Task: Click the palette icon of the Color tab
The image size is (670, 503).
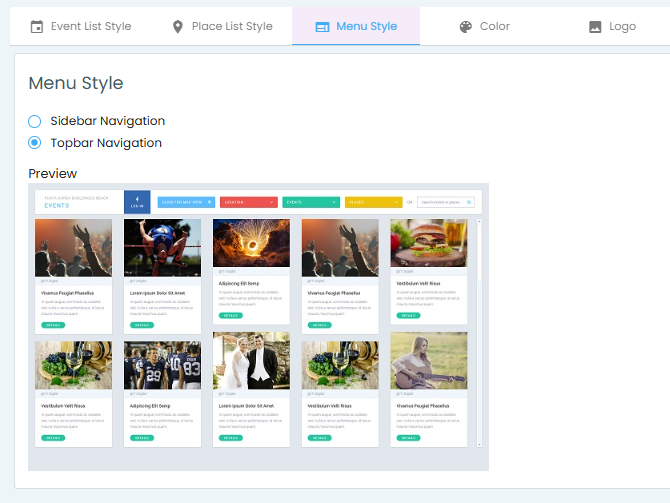Action: [465, 26]
